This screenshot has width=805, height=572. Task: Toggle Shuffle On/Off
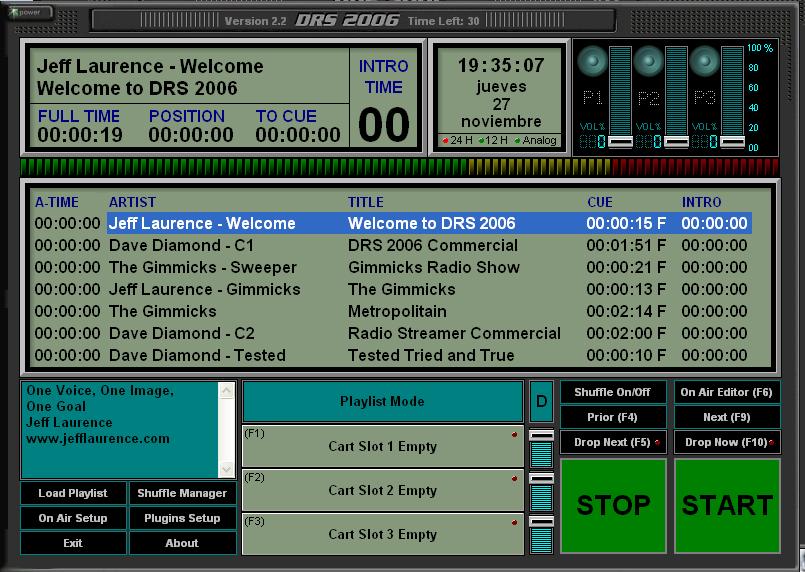coord(612,392)
